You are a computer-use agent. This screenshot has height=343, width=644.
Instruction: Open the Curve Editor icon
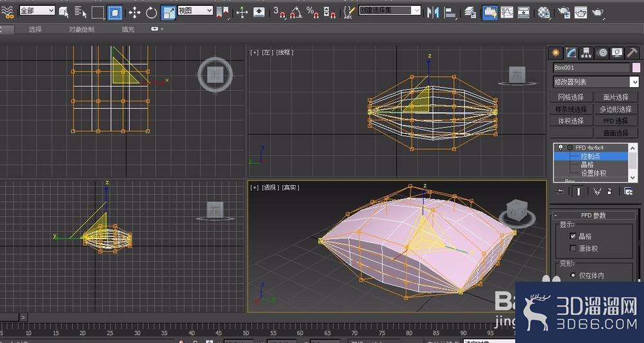click(507, 12)
